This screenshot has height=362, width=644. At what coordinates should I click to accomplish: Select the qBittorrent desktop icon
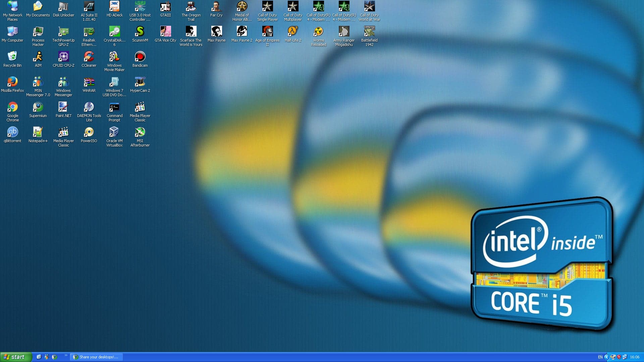pyautogui.click(x=12, y=134)
